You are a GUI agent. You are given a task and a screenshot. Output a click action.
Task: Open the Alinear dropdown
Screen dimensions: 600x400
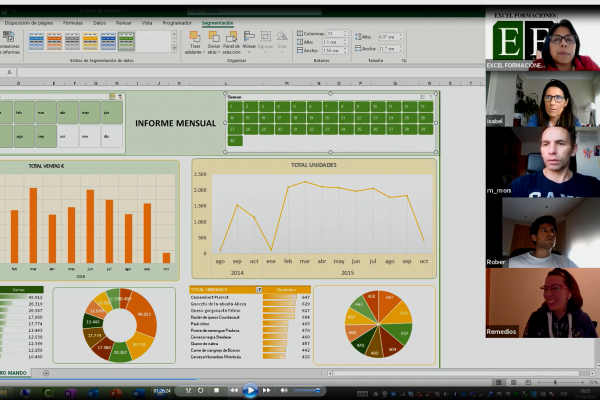click(x=248, y=39)
